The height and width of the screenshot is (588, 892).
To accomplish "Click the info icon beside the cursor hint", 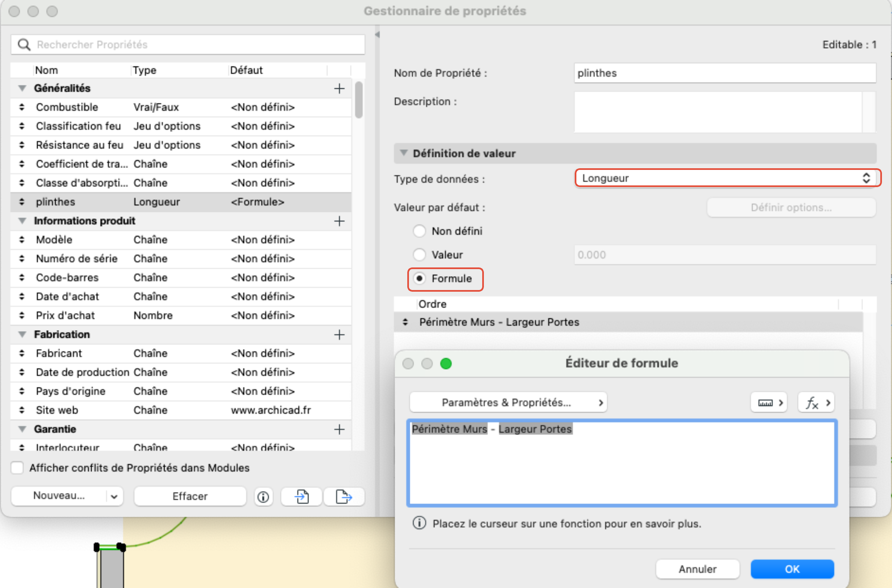I will (419, 523).
